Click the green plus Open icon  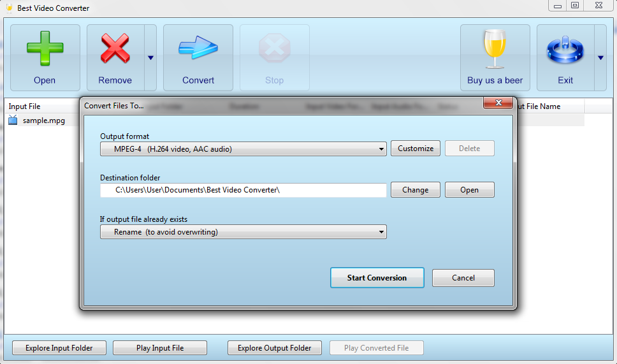click(x=45, y=48)
